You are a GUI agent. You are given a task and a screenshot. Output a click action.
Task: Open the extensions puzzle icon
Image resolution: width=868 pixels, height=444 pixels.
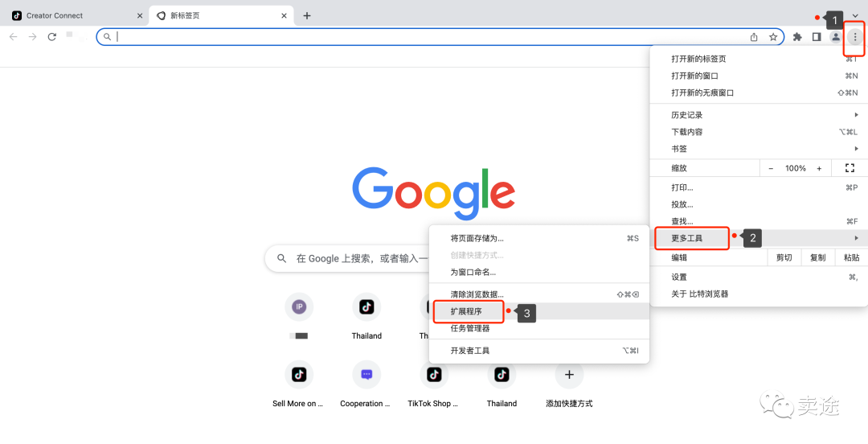click(797, 37)
